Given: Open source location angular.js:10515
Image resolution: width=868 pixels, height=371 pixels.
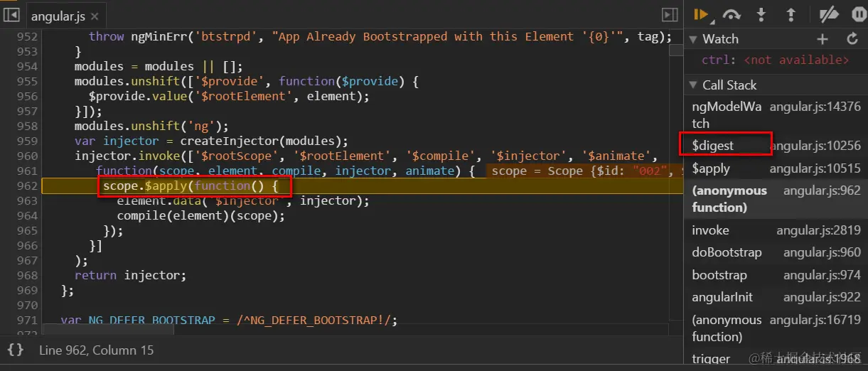Looking at the screenshot, I should coord(815,168).
